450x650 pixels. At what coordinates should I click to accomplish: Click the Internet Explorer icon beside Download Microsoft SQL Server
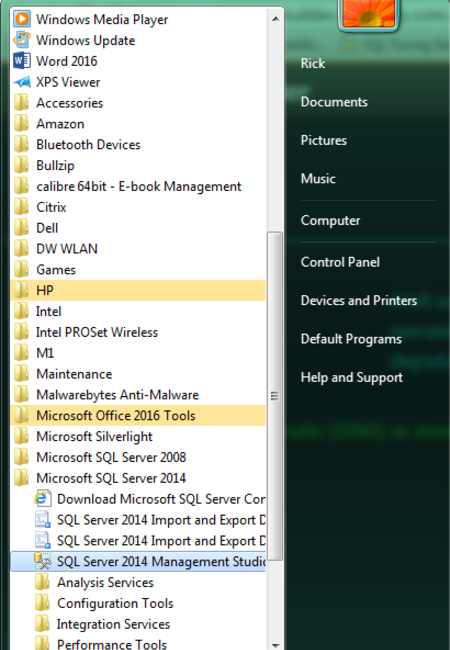pyautogui.click(x=43, y=498)
